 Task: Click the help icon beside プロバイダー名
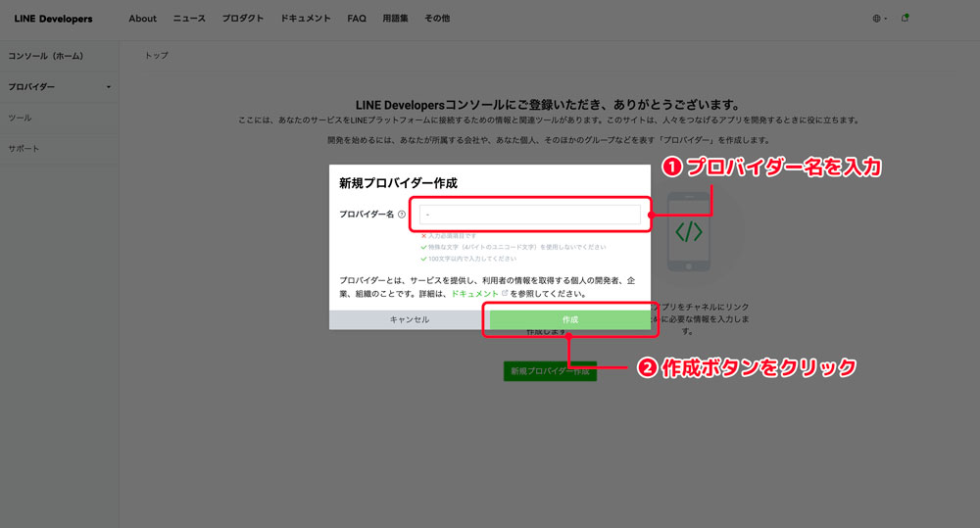click(x=402, y=215)
